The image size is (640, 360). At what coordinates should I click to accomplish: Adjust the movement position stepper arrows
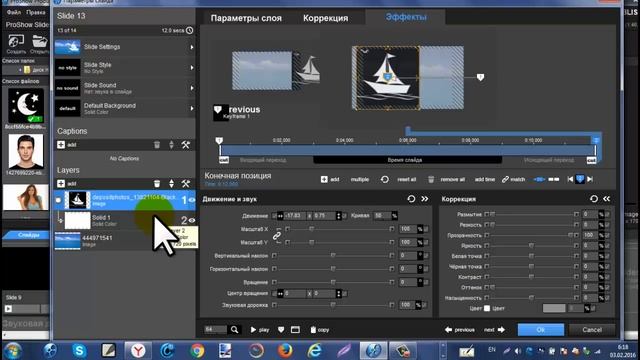click(x=338, y=216)
